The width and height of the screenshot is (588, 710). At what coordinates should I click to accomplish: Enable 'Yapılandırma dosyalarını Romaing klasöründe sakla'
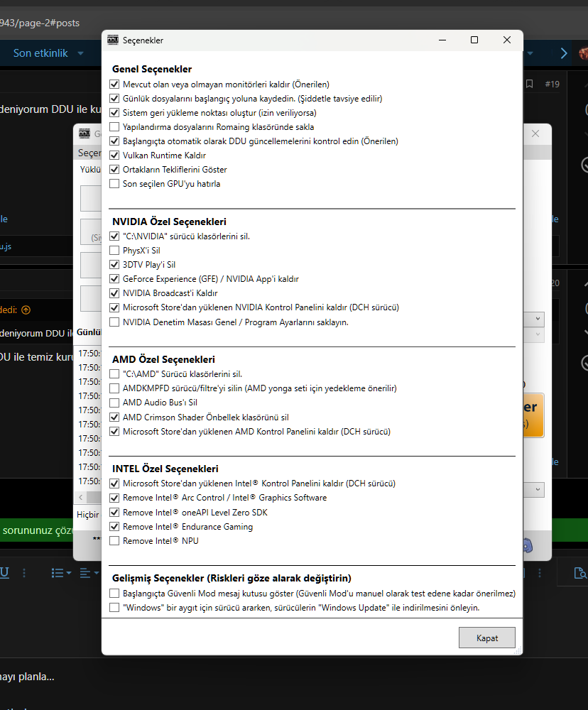click(x=114, y=127)
